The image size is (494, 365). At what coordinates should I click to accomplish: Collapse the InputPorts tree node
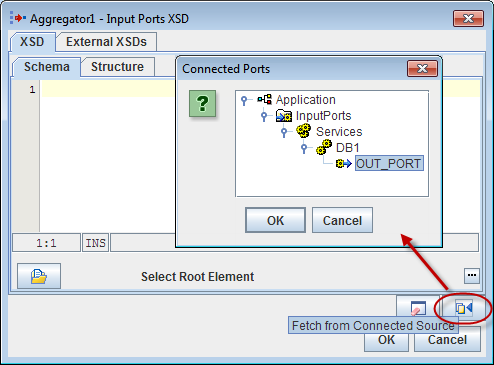coord(264,116)
